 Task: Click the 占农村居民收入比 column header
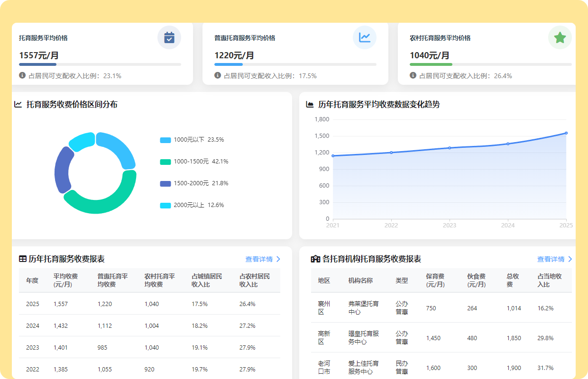[255, 280]
